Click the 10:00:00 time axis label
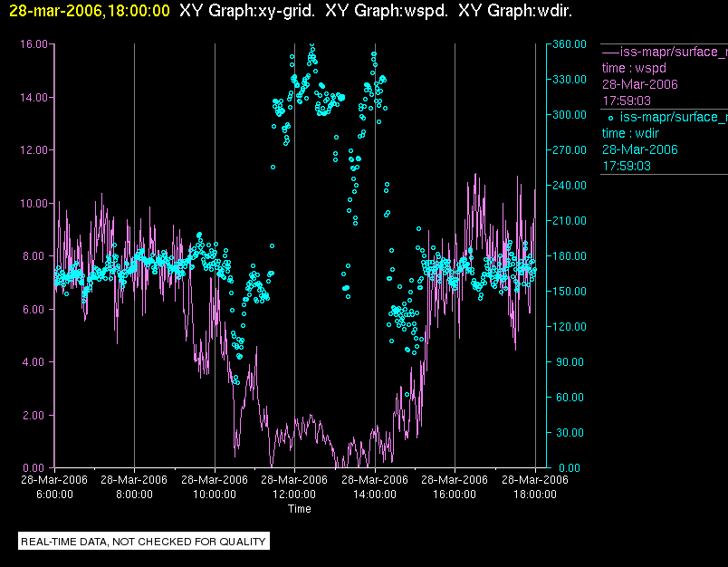This screenshot has width=728, height=567. pyautogui.click(x=215, y=495)
